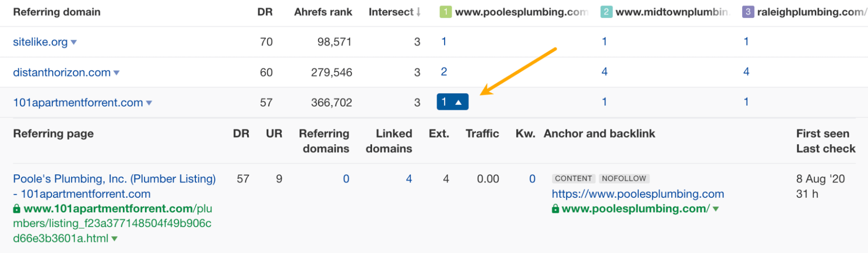The image size is (868, 253).
Task: Sort the table by DR column
Action: coord(265,12)
